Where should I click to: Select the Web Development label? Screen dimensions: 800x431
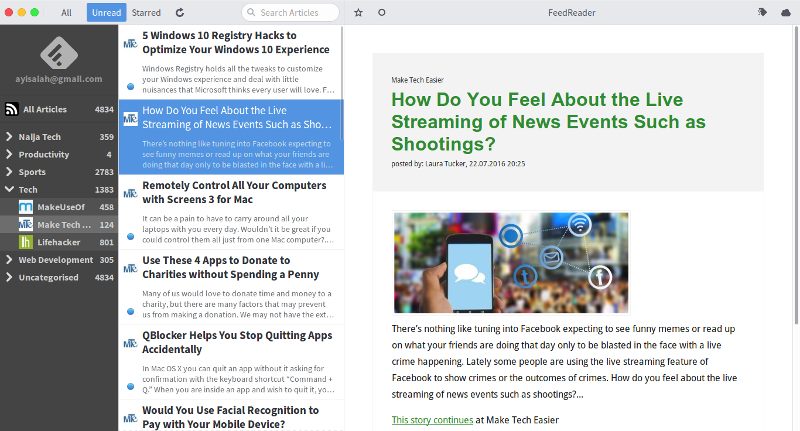(x=56, y=260)
